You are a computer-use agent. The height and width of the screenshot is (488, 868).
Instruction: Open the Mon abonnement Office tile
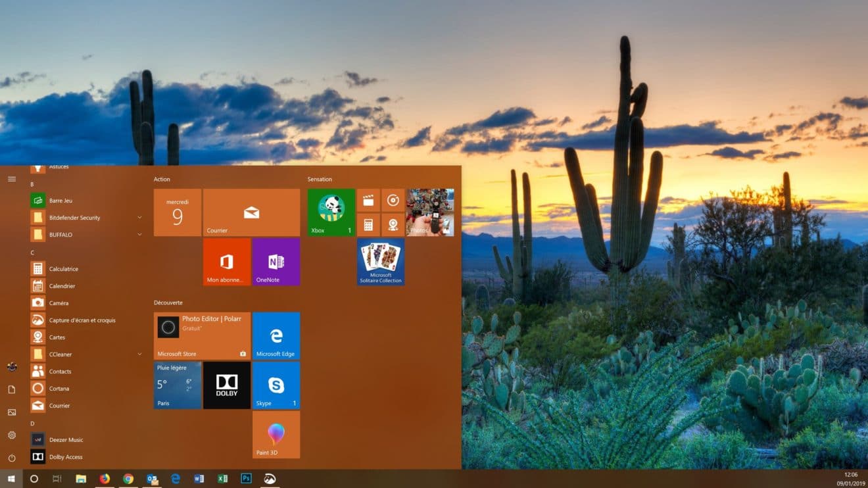pos(227,262)
